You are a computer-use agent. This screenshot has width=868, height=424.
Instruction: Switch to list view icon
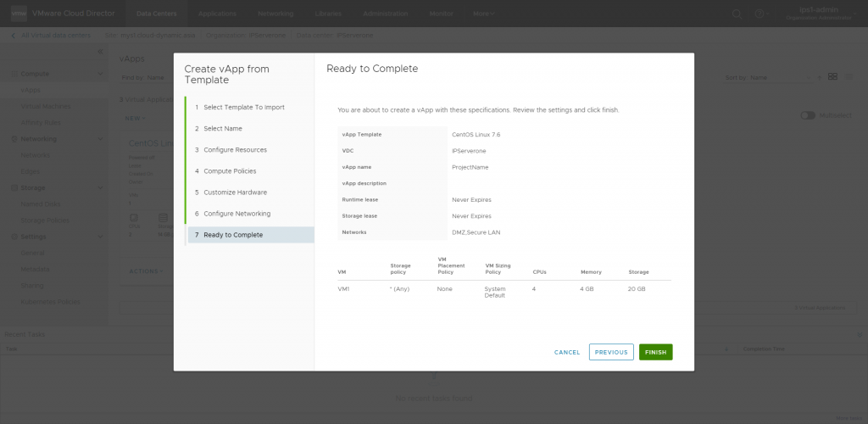coord(850,76)
